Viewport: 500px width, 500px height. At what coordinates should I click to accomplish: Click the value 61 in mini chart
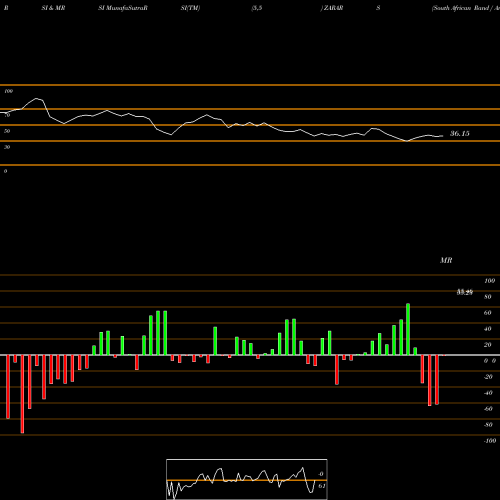pos(322,486)
